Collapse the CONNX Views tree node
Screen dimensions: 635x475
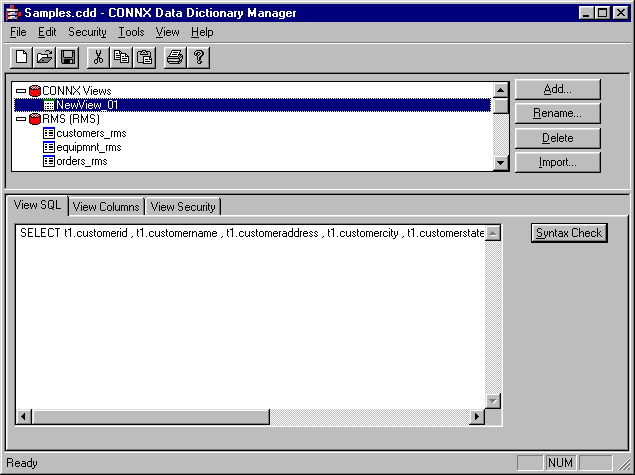tap(21, 91)
